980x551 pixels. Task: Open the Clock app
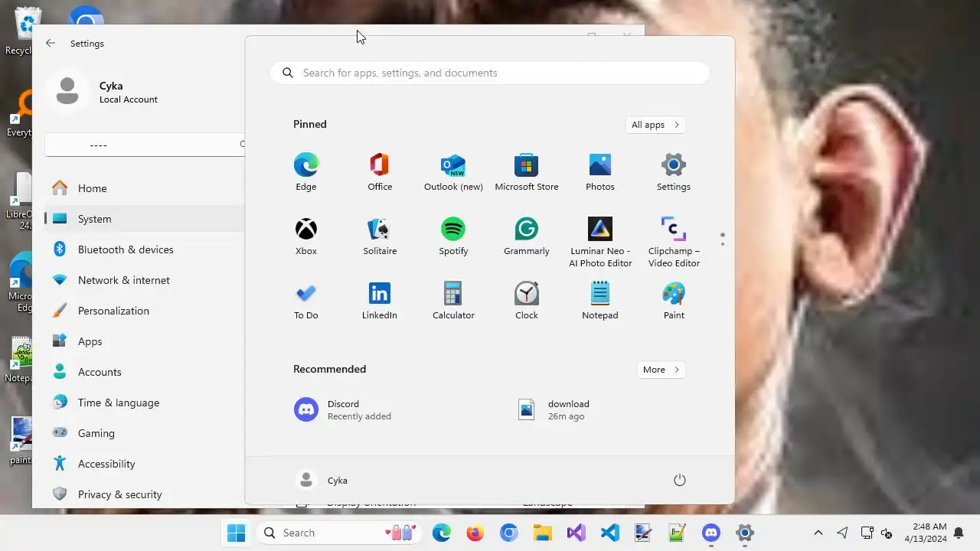(527, 301)
